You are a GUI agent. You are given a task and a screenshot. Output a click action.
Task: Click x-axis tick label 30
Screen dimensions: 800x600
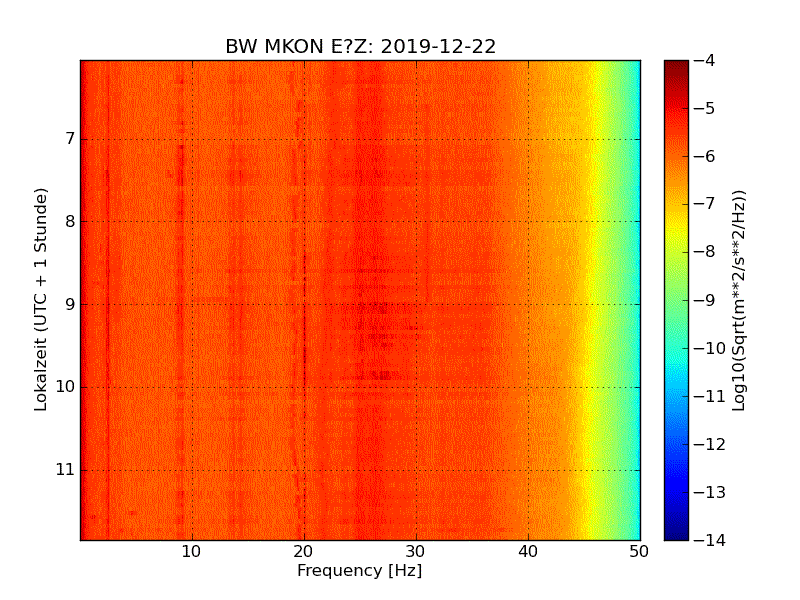[415, 552]
